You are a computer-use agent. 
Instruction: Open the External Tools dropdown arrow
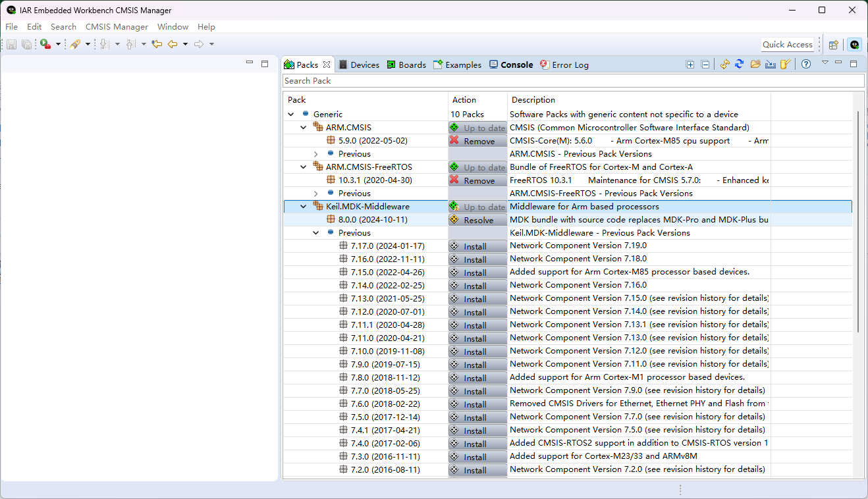tap(58, 44)
